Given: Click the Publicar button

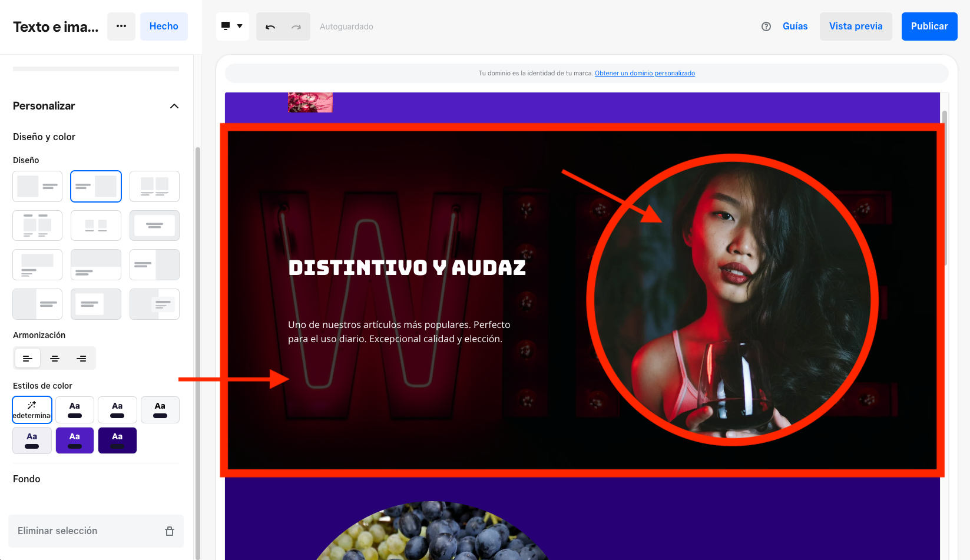Looking at the screenshot, I should (x=929, y=26).
